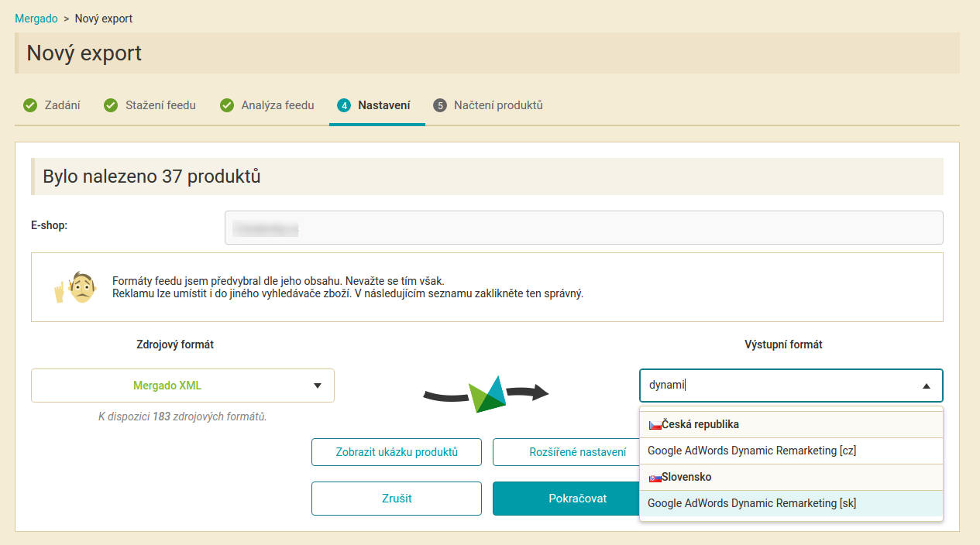Select the Nastavení step tab
Viewport: 980px width, 545px height.
coord(377,105)
